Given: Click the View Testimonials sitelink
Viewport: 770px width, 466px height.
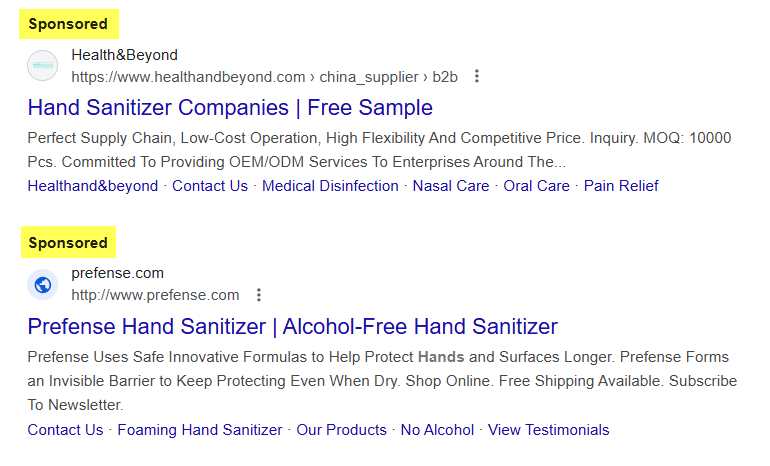Looking at the screenshot, I should pos(548,430).
